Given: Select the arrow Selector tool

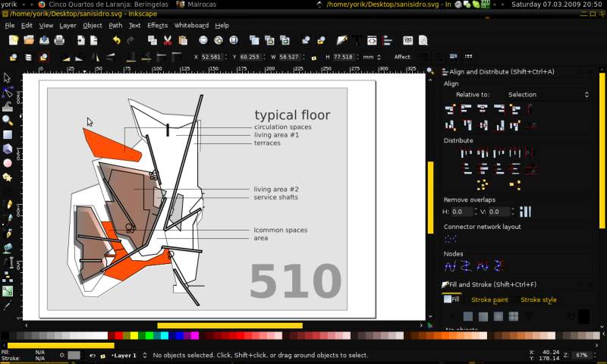Looking at the screenshot, I should (x=8, y=77).
